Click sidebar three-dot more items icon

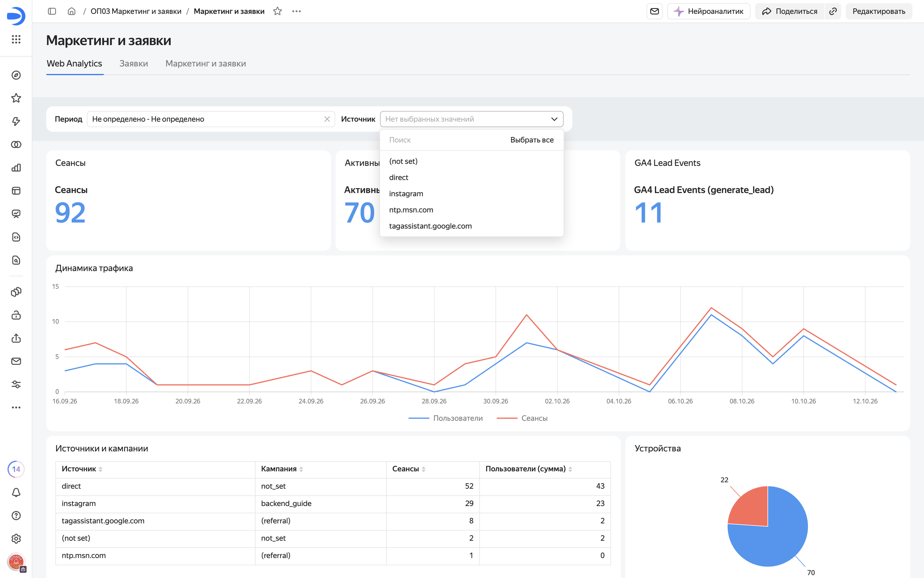[x=16, y=407]
